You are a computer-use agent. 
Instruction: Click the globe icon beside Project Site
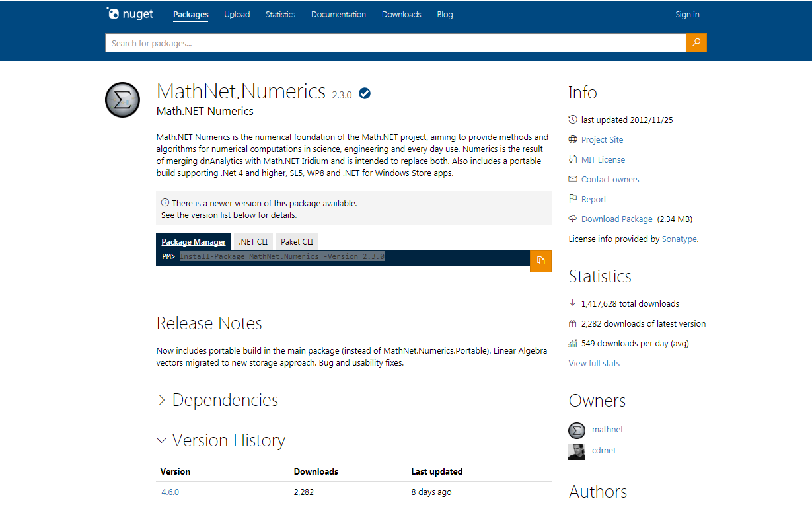coord(573,139)
